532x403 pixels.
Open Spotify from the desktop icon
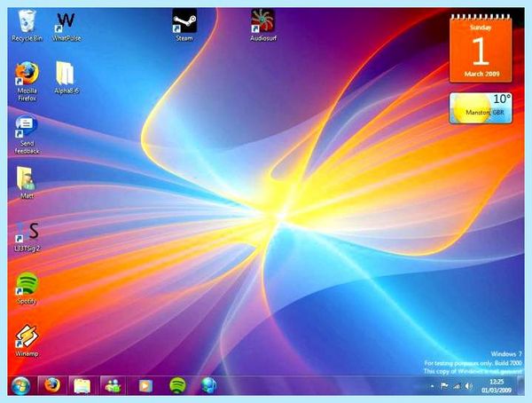click(27, 288)
